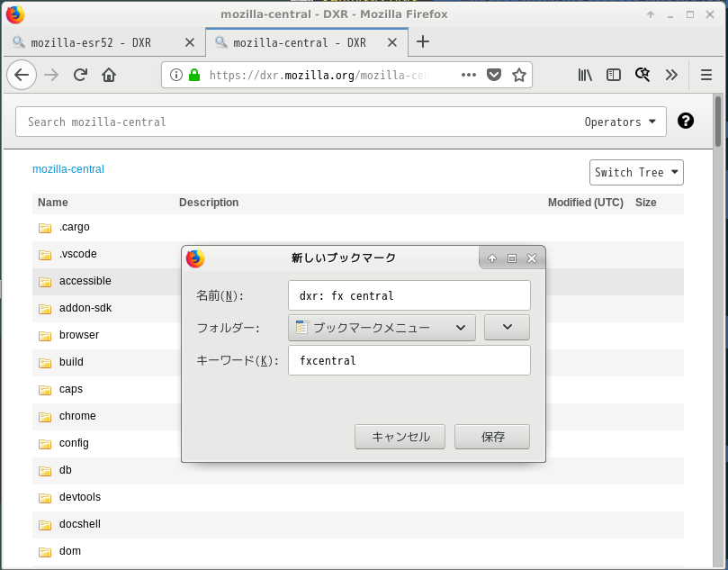Open the Firefox home page
The width and height of the screenshot is (728, 570).
[x=109, y=75]
